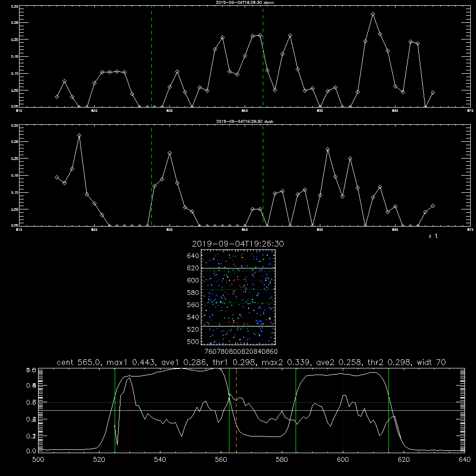Click 0.10 on the dusk plot y-axis
476x476 pixels.
(15, 192)
